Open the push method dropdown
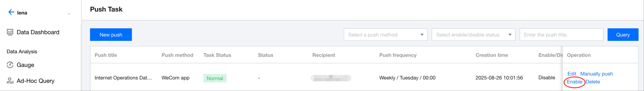 385,35
